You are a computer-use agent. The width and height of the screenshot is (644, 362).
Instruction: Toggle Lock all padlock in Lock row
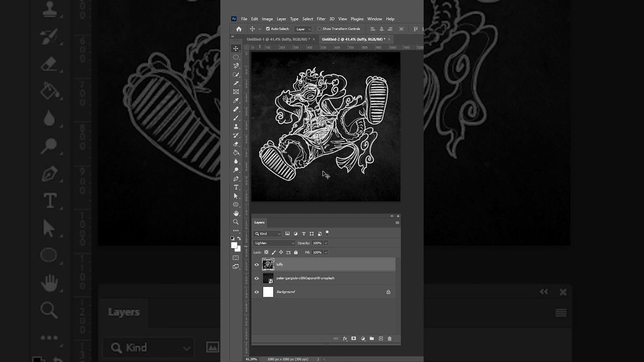(x=296, y=252)
